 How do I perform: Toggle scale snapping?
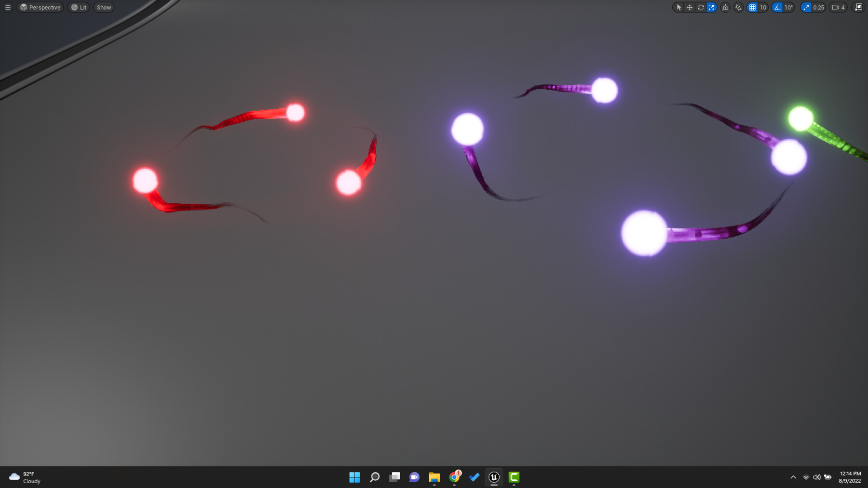coord(805,7)
